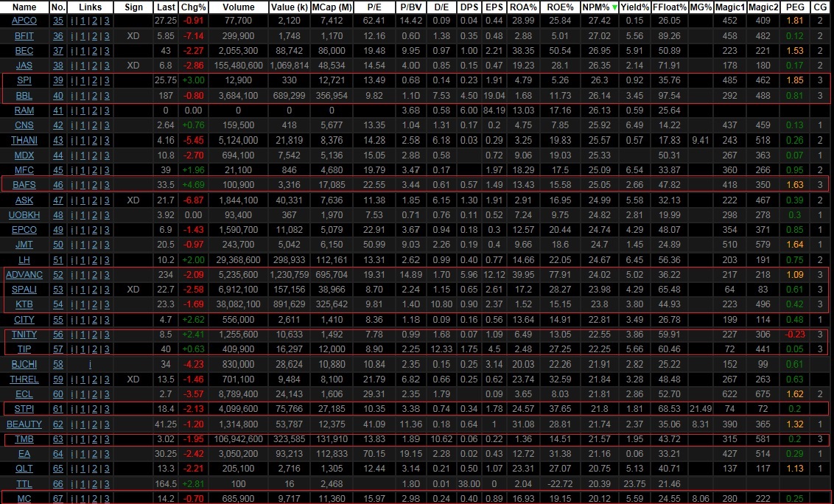834x504 pixels.
Task: Select TTL ROE value '-22.72'
Action: 560,484
